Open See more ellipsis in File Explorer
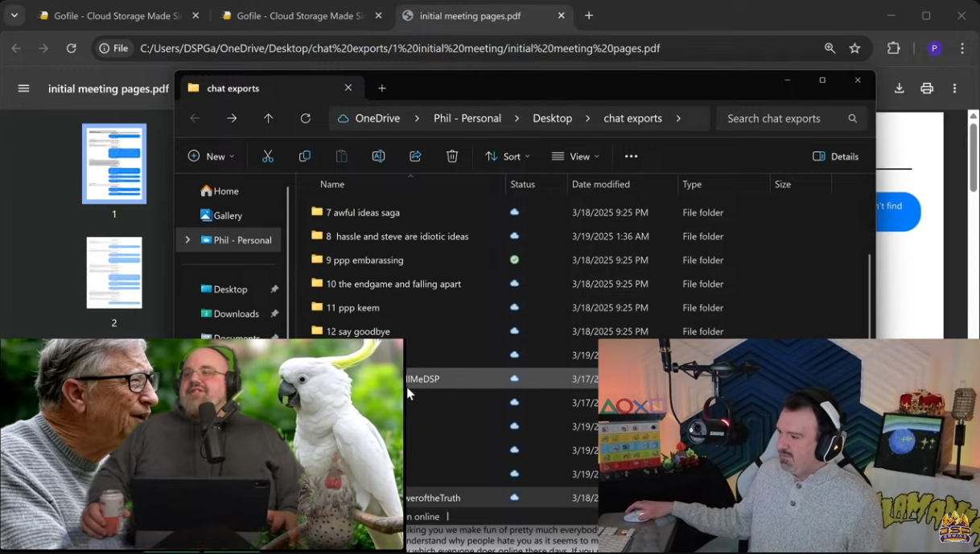 [632, 156]
